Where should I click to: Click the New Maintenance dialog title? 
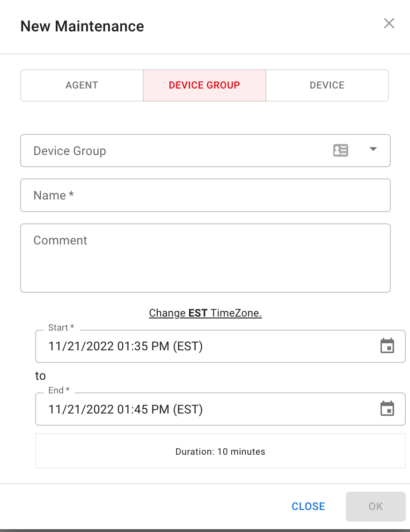point(82,26)
